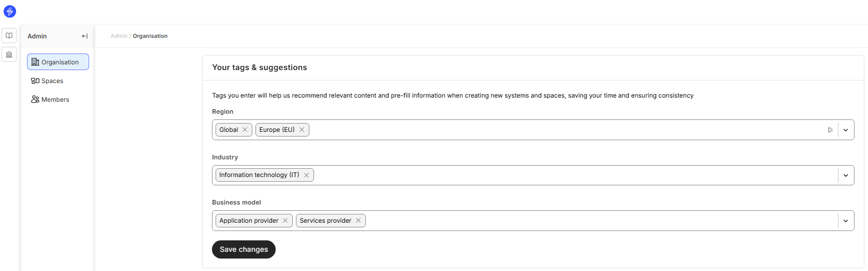Screen dimensions: 868x271
Task: Select Organisation in the Admin menu
Action: [58, 62]
